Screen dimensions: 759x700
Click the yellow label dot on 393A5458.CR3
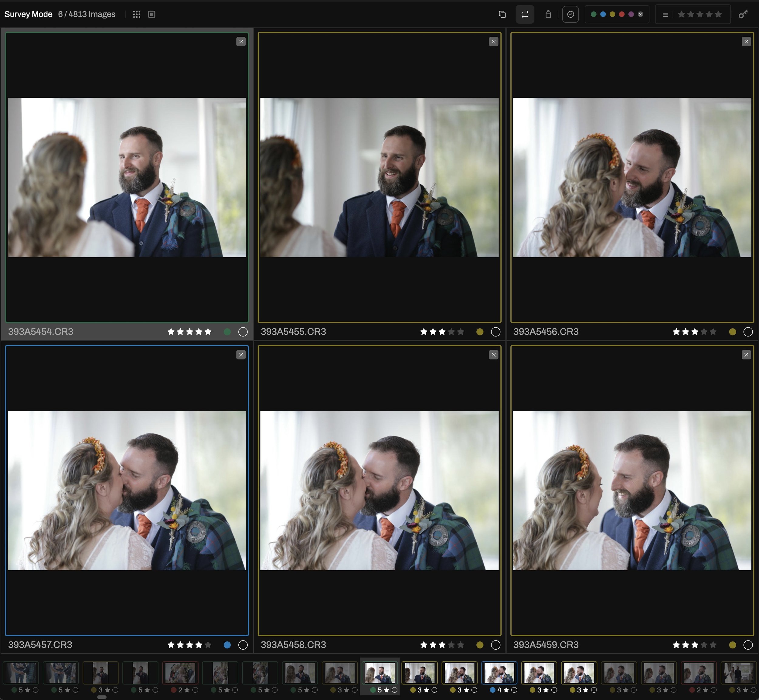(x=479, y=645)
